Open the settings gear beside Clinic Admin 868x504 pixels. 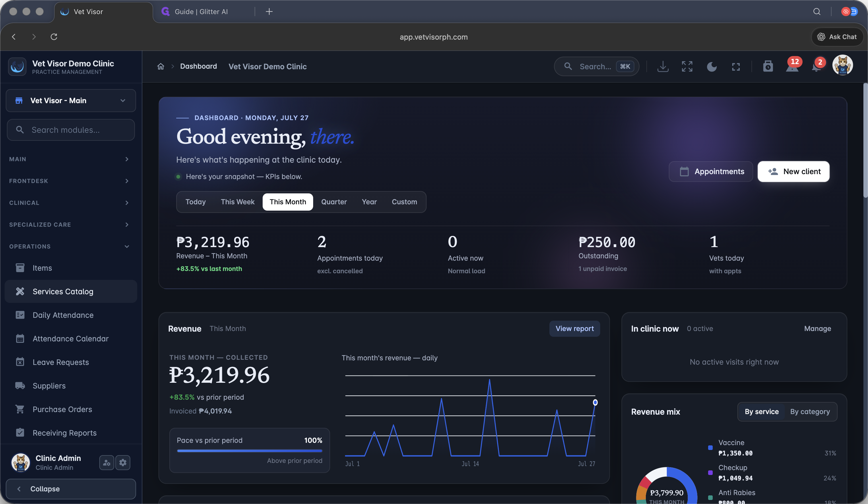click(x=123, y=462)
